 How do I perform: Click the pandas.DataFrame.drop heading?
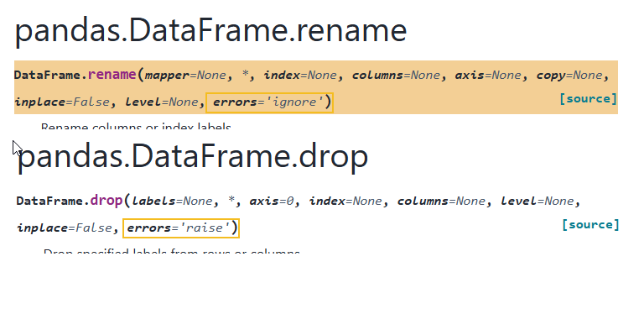[192, 157]
